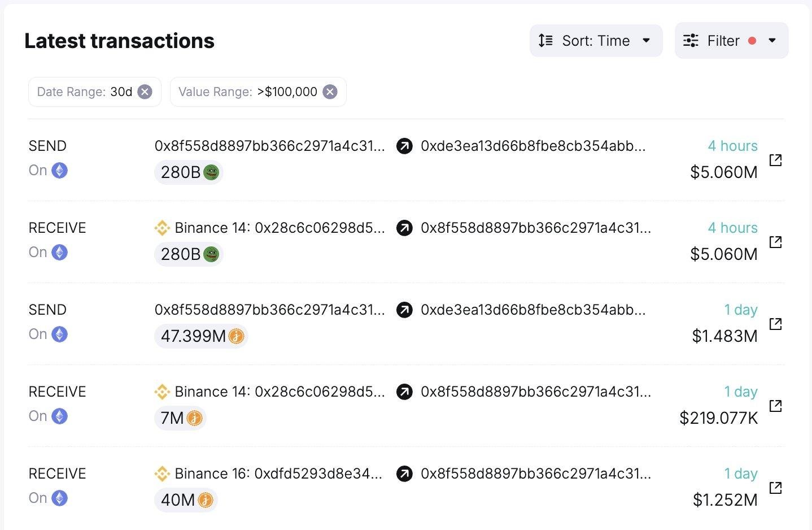Select the 280B PEPE amount chip in RECEIVE row
The width and height of the screenshot is (812, 530).
(x=189, y=254)
